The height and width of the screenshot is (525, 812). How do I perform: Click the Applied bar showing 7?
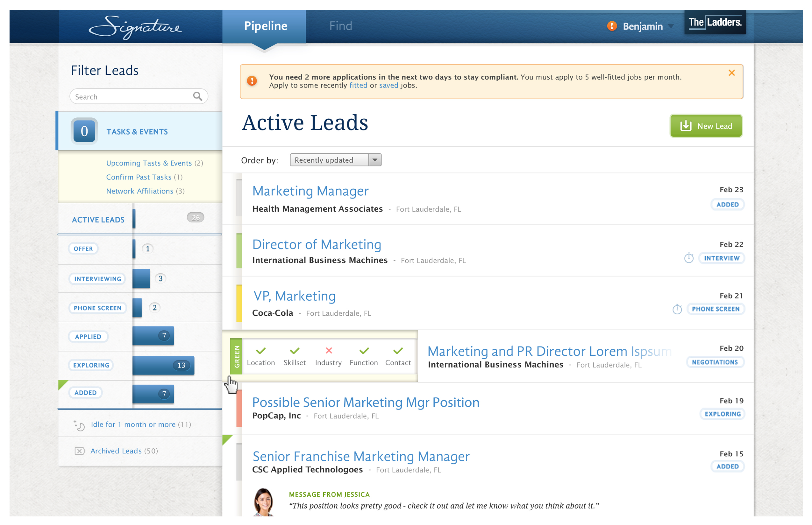point(153,336)
